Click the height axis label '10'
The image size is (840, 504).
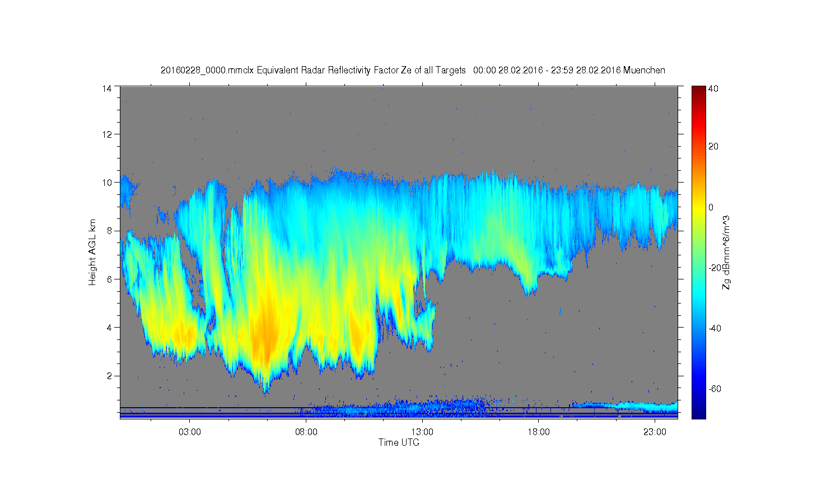coord(107,183)
